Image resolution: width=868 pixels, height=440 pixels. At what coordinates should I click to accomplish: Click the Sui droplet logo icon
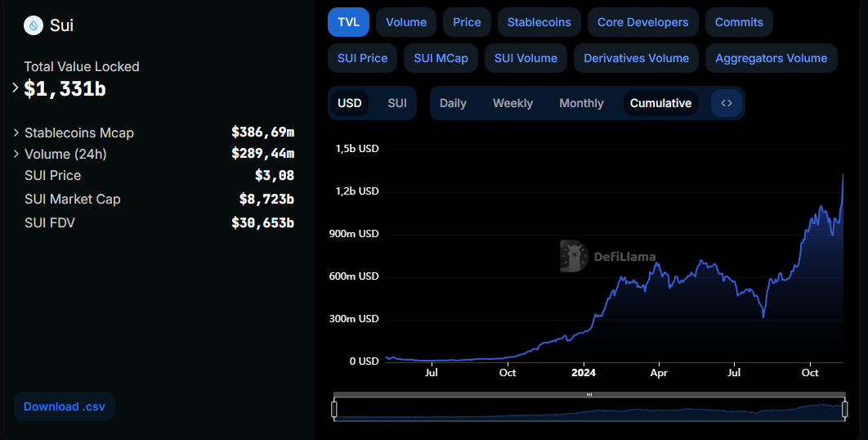tap(34, 25)
